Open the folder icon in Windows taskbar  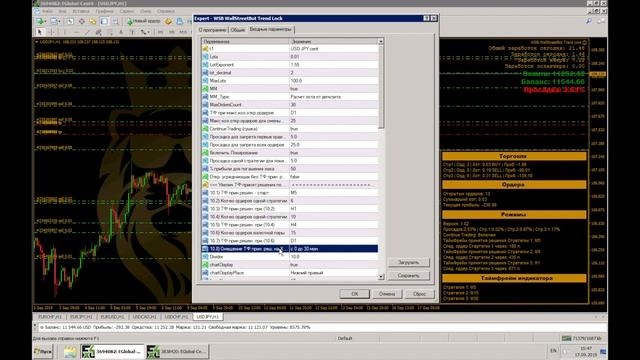(70, 351)
